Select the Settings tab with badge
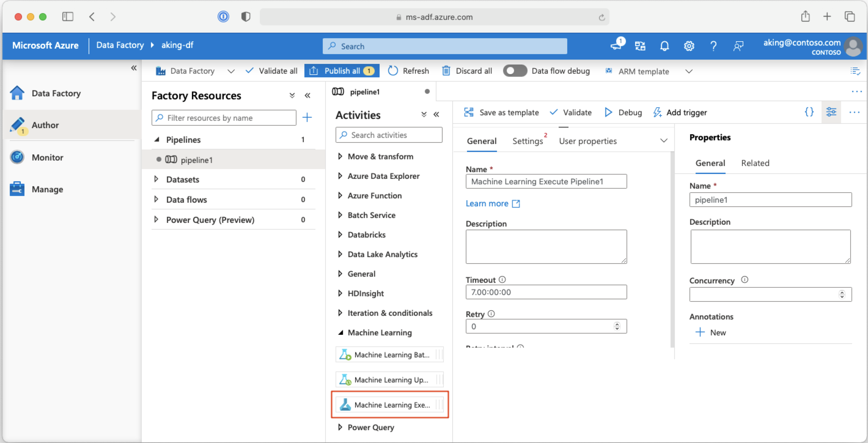The image size is (868, 443). point(526,141)
